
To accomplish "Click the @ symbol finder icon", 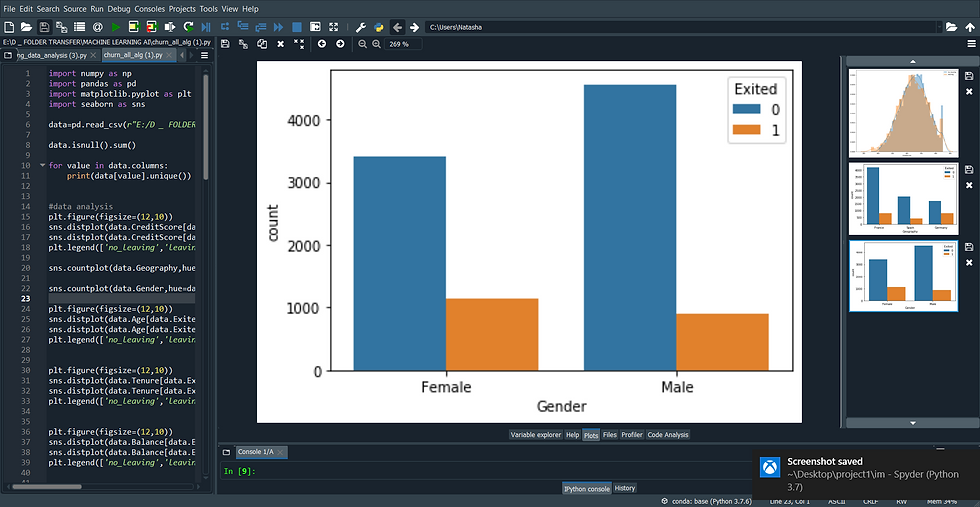I will (98, 27).
